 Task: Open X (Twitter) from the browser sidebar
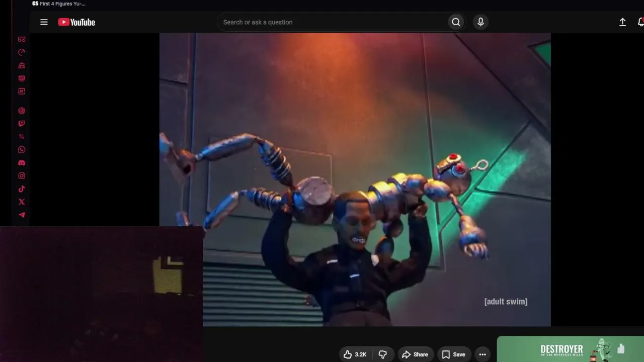(22, 202)
